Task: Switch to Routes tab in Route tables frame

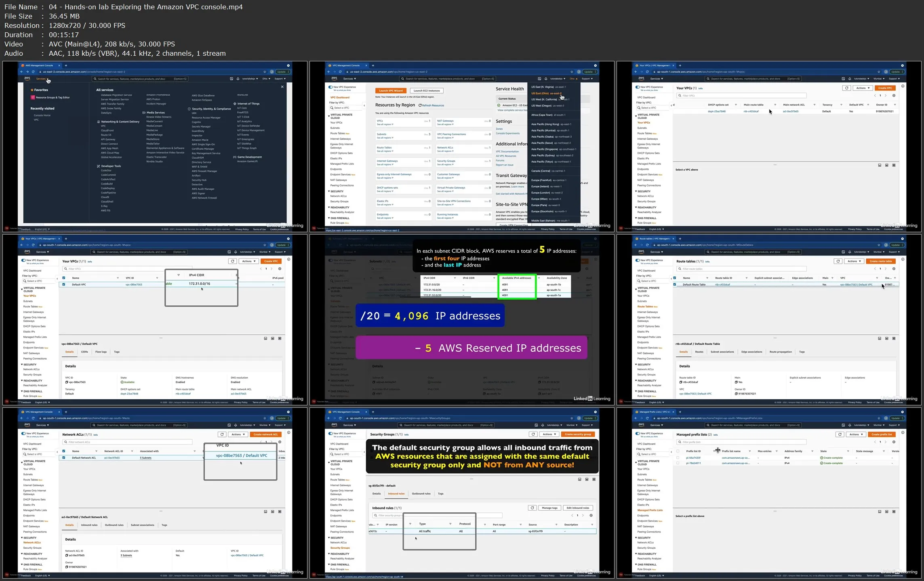Action: pos(699,352)
